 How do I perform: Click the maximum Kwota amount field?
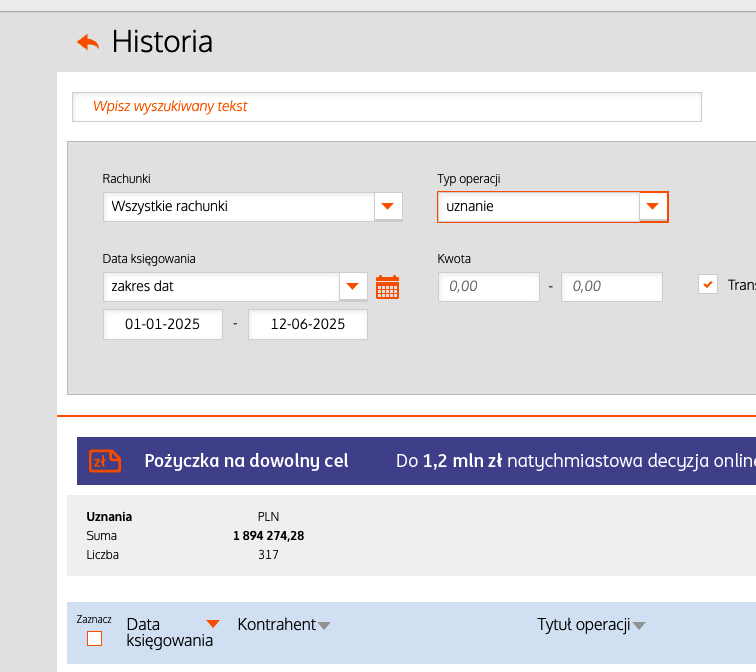click(x=611, y=286)
